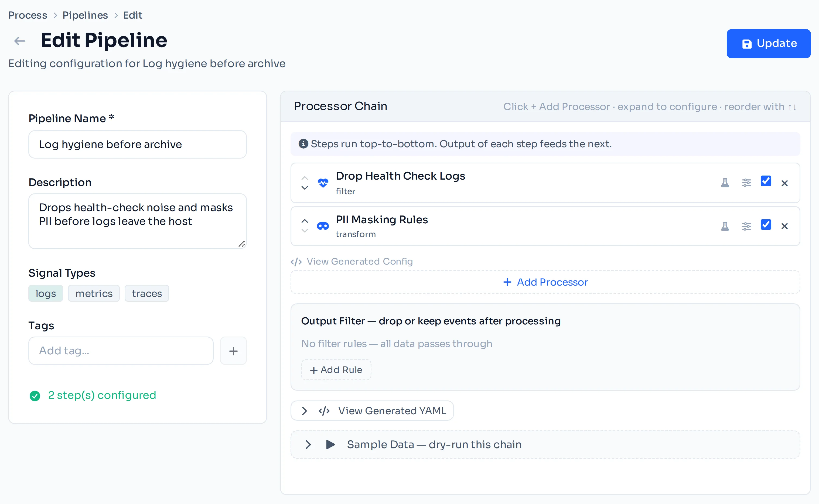The width and height of the screenshot is (819, 504).
Task: Click the info icon in steps notice
Action: point(303,144)
